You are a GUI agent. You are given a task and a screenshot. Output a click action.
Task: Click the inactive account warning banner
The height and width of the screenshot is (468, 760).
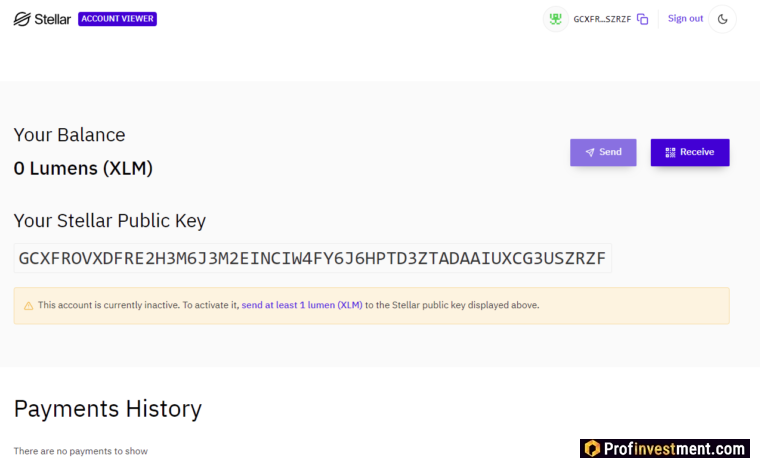(x=371, y=306)
